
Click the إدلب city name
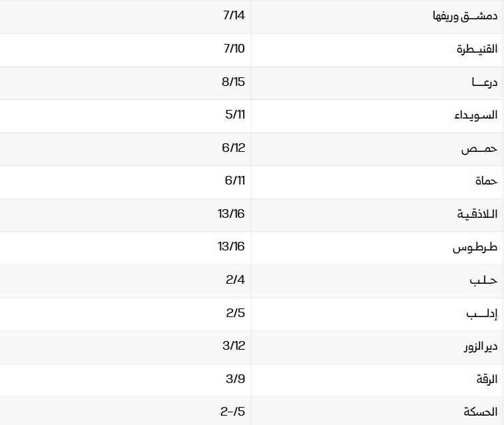coord(481,314)
